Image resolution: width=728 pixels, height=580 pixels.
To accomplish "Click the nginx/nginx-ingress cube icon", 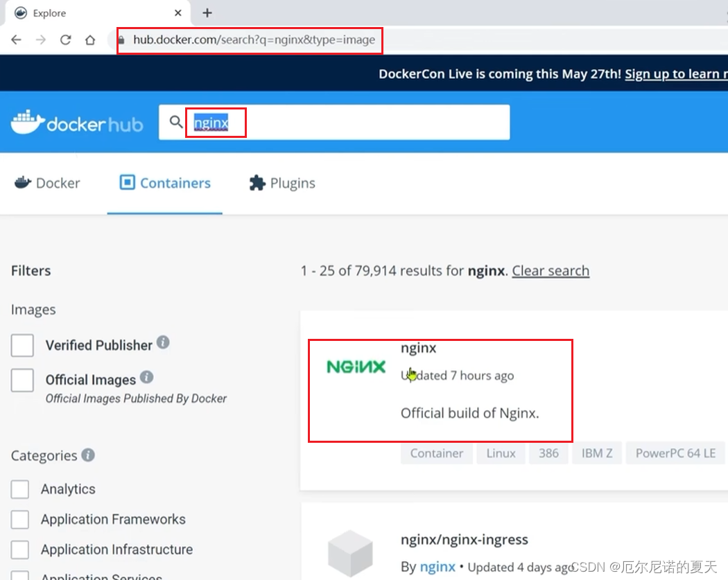I will point(350,551).
